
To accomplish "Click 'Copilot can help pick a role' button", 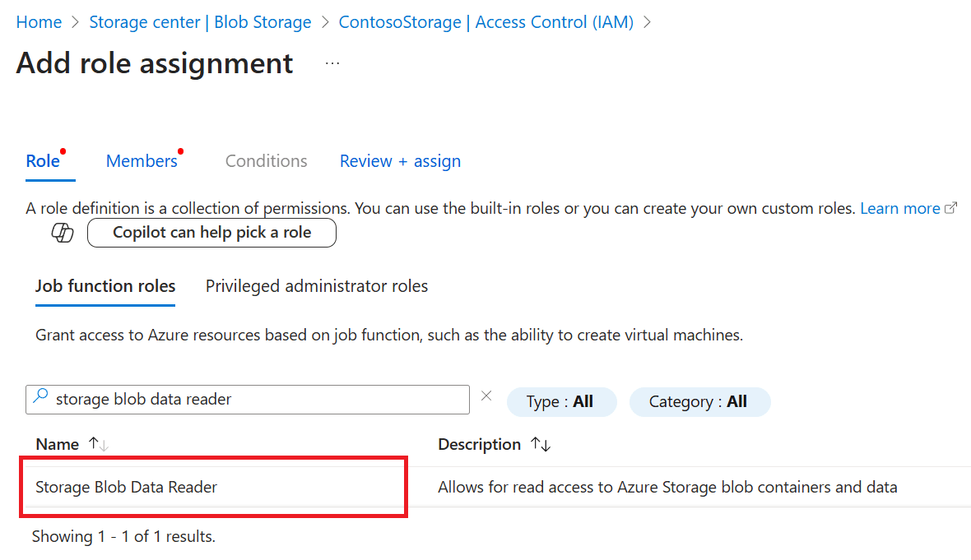I will tap(211, 233).
